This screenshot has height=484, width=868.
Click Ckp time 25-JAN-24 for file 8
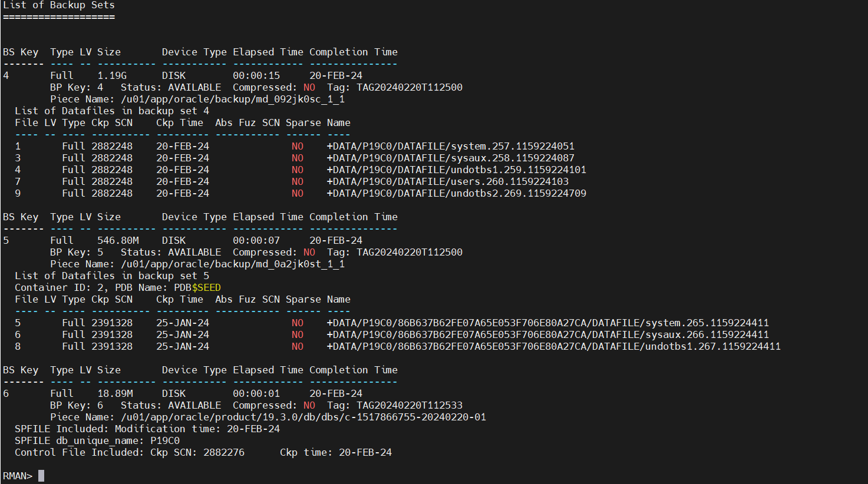(x=183, y=346)
